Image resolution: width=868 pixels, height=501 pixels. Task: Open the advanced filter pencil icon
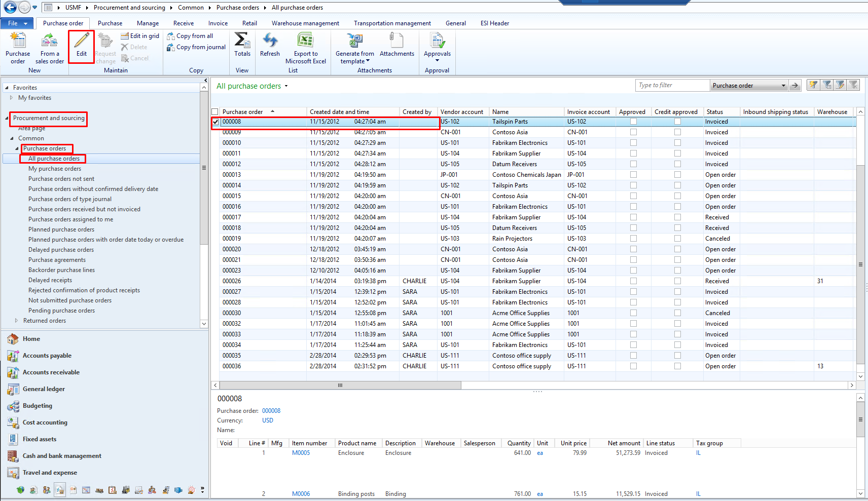pos(840,85)
